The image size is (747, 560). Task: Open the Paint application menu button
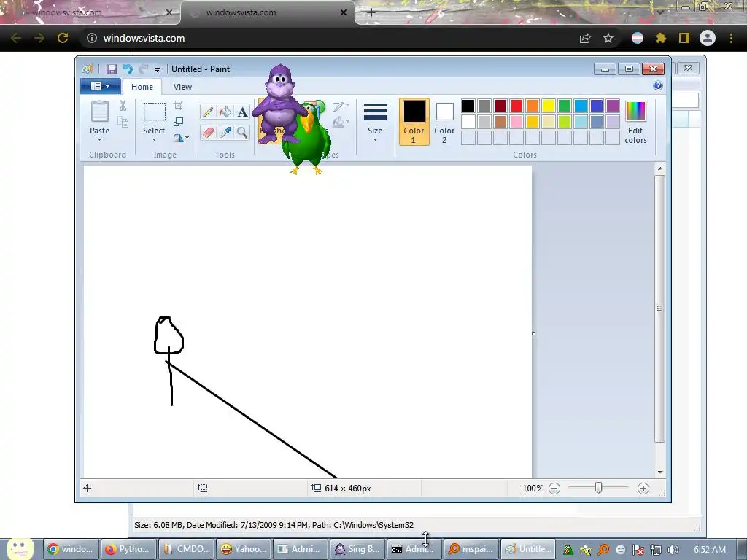tap(100, 86)
